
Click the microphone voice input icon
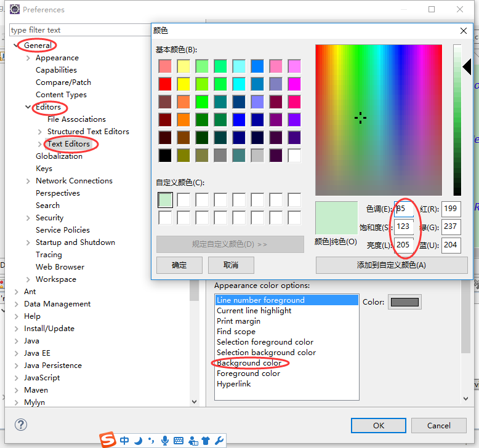coord(164,441)
